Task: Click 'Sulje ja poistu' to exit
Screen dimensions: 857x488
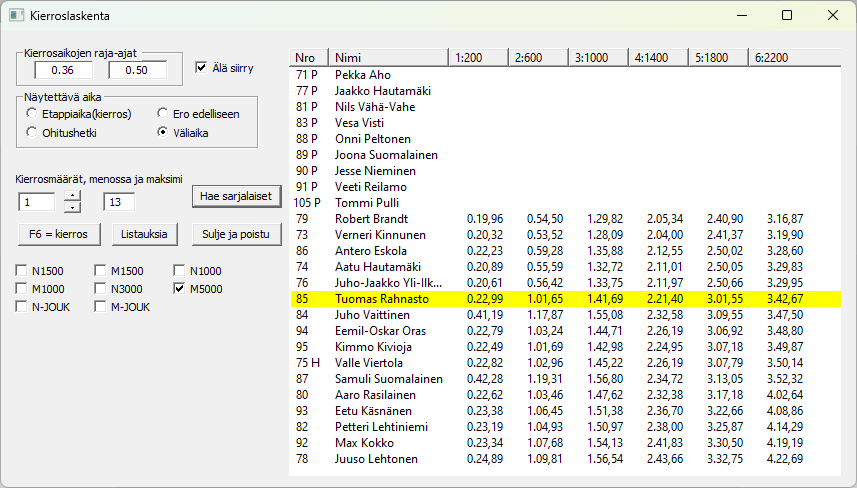Action: coord(235,234)
